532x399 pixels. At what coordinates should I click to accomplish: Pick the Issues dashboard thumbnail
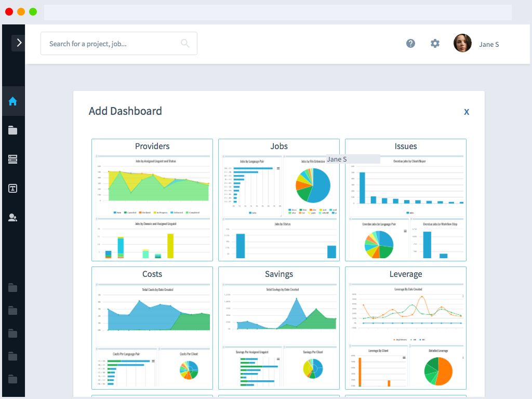point(406,200)
